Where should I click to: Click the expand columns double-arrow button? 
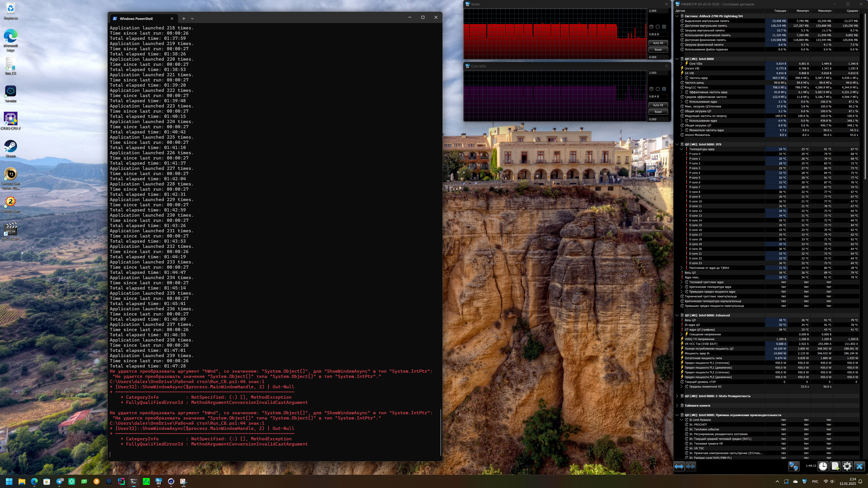point(679,467)
